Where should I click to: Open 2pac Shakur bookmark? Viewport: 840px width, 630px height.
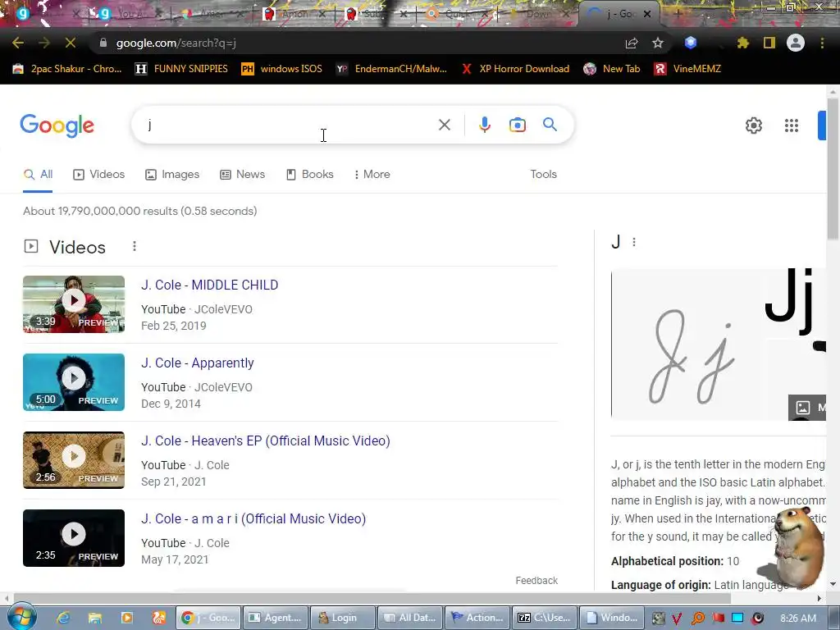67,69
